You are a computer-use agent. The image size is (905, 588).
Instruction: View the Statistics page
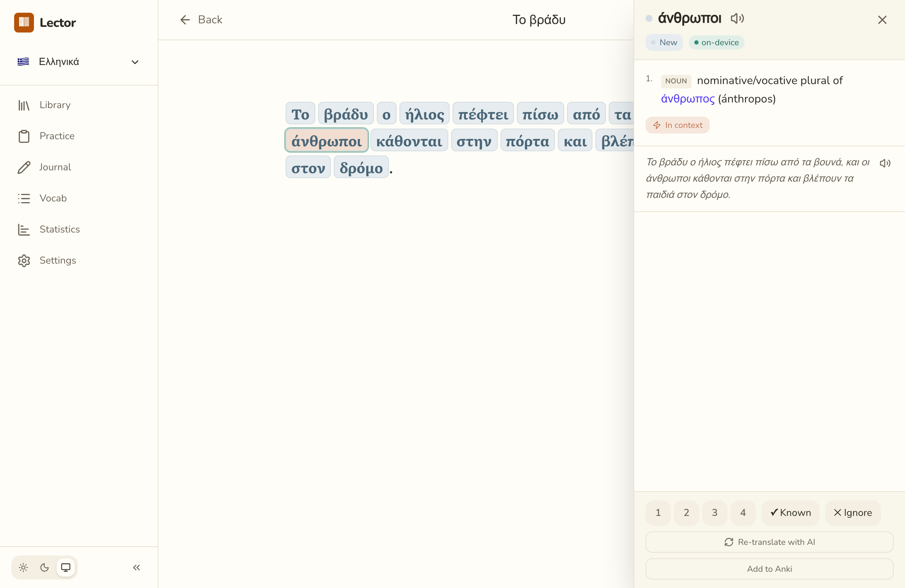[x=79, y=230]
